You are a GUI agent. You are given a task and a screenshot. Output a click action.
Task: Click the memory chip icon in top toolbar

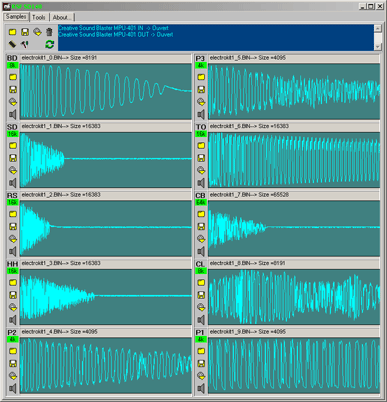(x=12, y=44)
